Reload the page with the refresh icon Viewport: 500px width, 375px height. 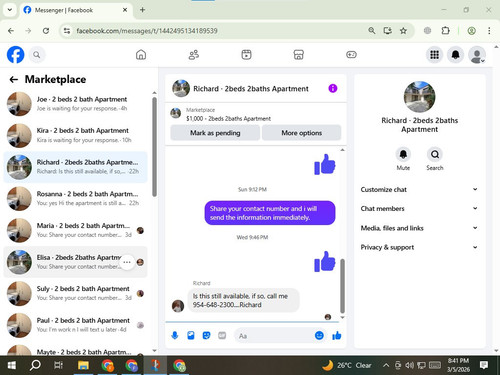[x=46, y=31]
